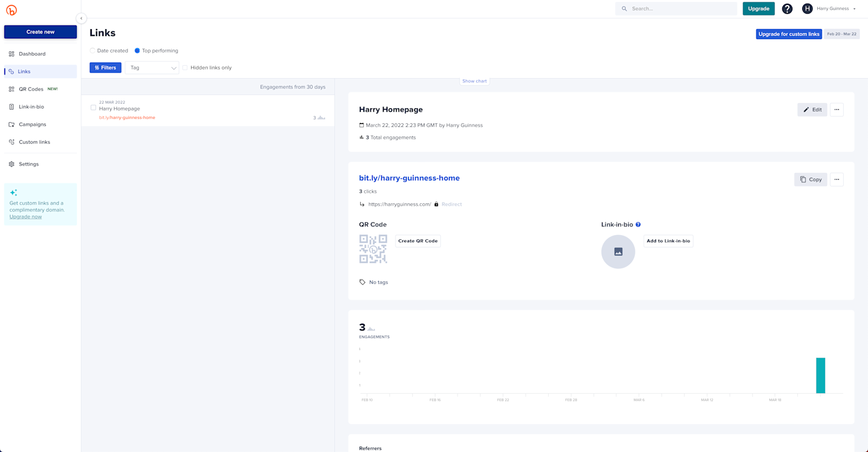Click the Referrers section heading

tap(370, 448)
